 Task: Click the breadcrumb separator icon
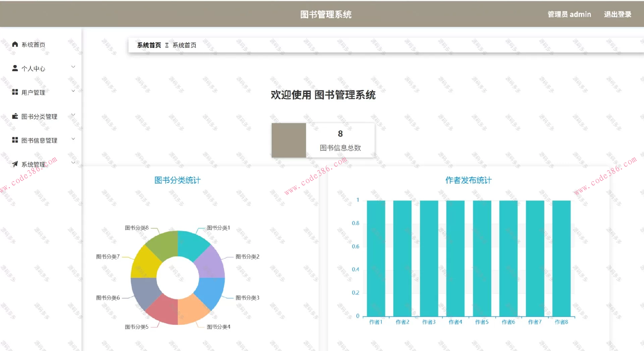click(167, 45)
